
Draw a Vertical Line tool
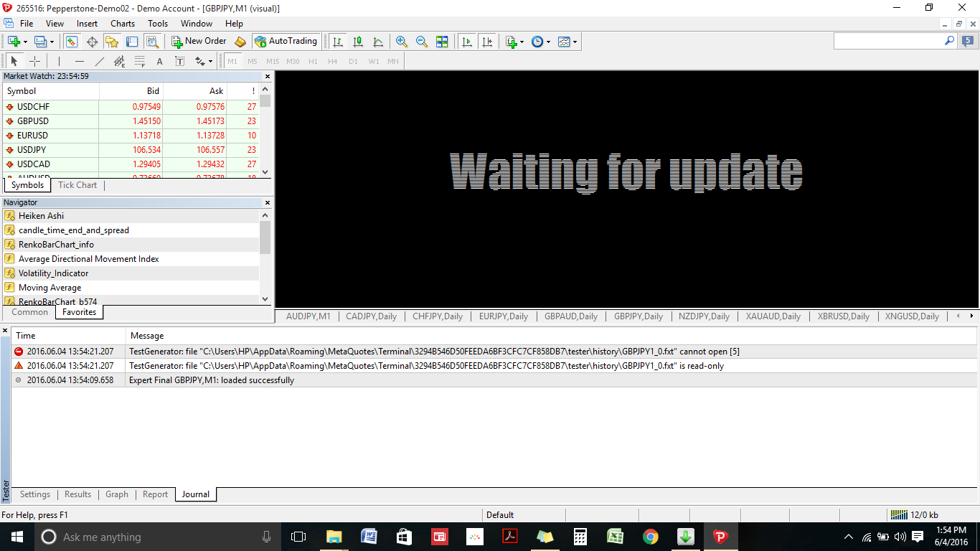tap(59, 61)
